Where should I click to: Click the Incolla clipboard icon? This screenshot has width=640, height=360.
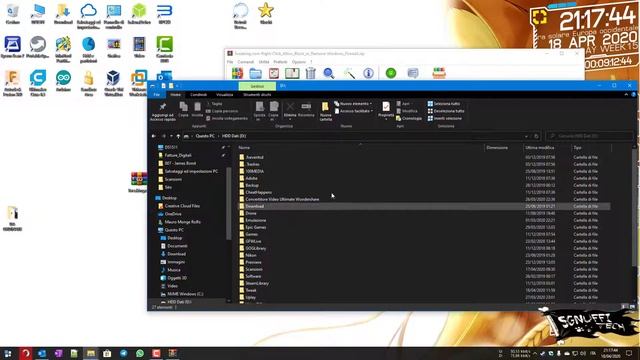pyautogui.click(x=197, y=107)
